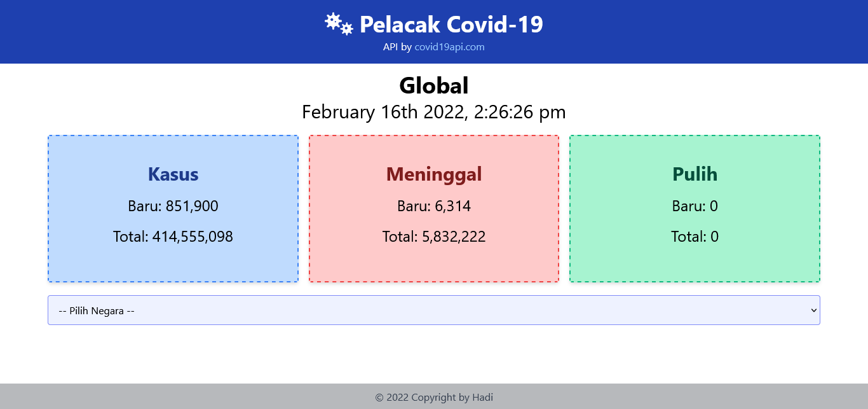Click the Kasus card heading

173,174
